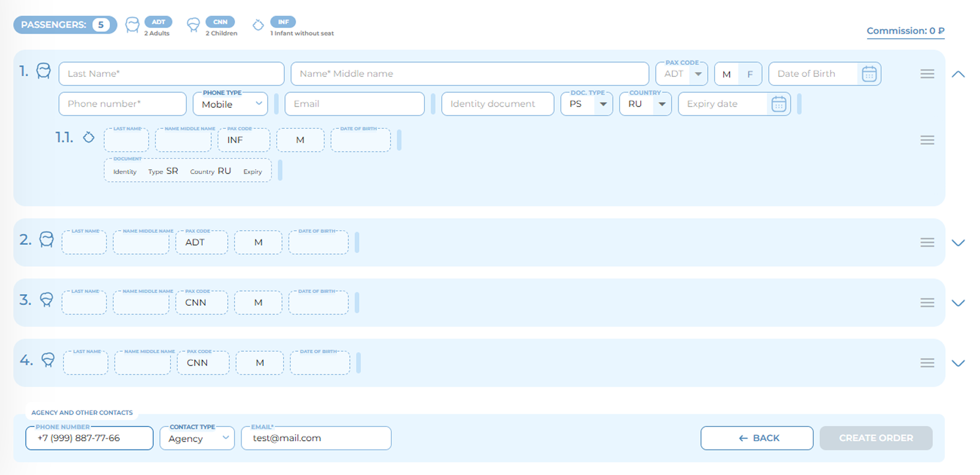The image size is (980, 475).
Task: Select M gender for passenger 1
Action: coord(727,74)
